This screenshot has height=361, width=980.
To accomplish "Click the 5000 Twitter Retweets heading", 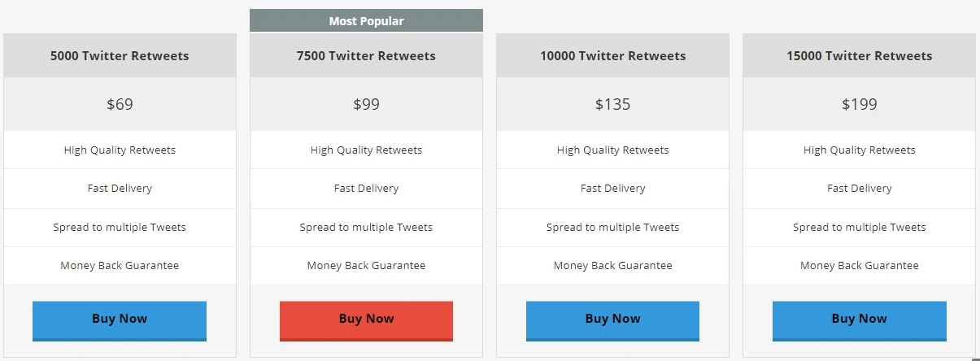I will pyautogui.click(x=120, y=56).
